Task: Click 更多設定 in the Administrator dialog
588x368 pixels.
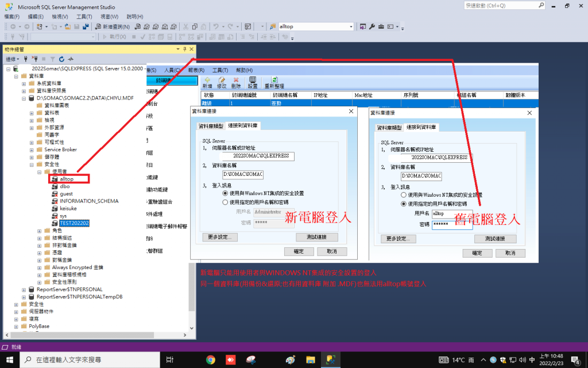Action: 220,237
